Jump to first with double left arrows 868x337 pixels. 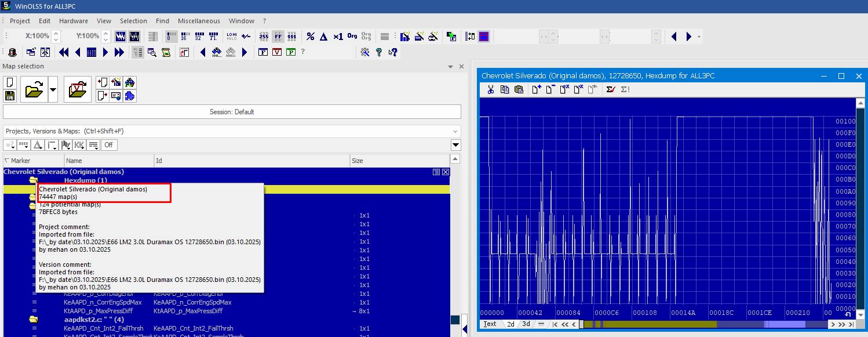[64, 52]
